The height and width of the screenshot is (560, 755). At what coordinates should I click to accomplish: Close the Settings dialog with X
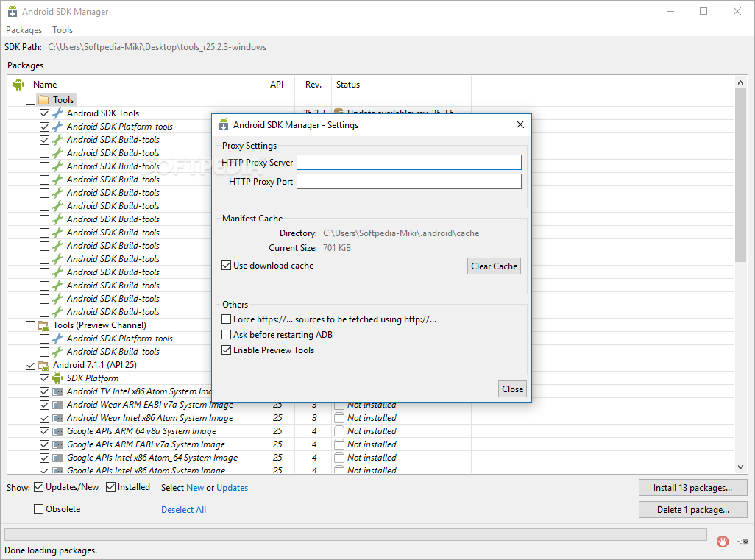pos(520,124)
